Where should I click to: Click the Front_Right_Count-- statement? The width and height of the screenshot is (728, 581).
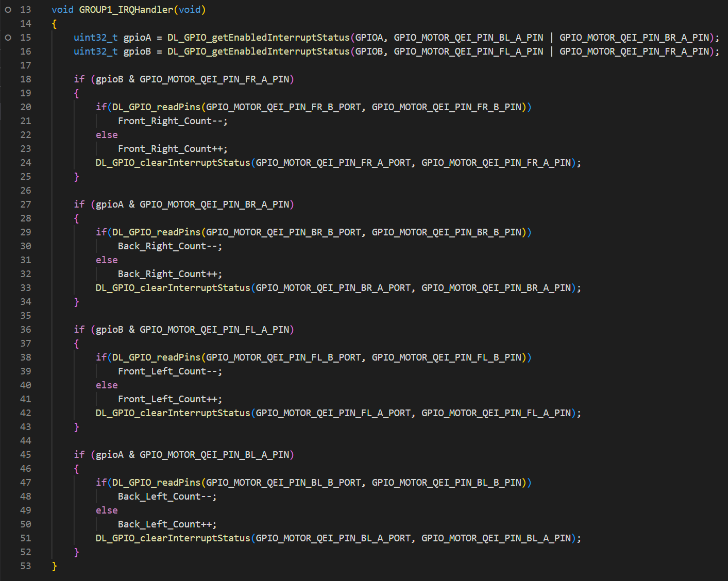173,121
